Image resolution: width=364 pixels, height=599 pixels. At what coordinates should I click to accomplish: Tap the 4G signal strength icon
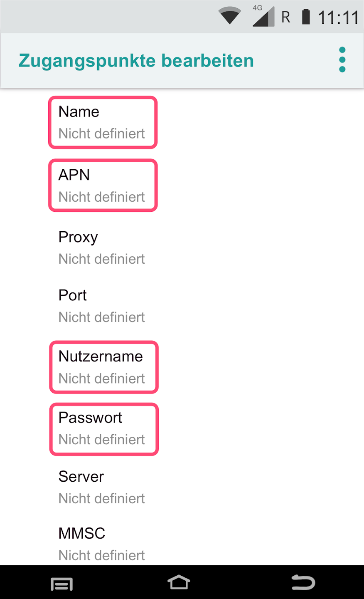(263, 17)
